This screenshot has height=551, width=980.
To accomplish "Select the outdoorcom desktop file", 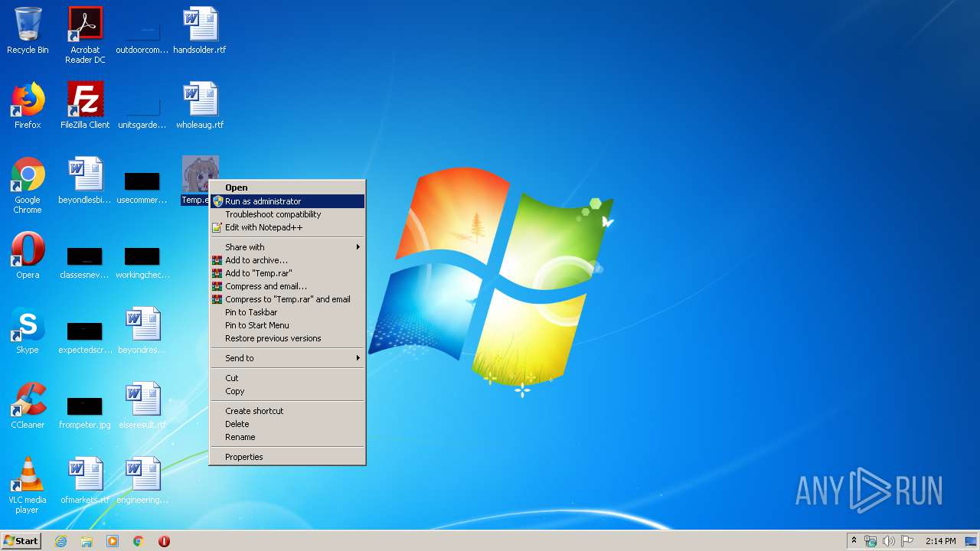I will (142, 31).
